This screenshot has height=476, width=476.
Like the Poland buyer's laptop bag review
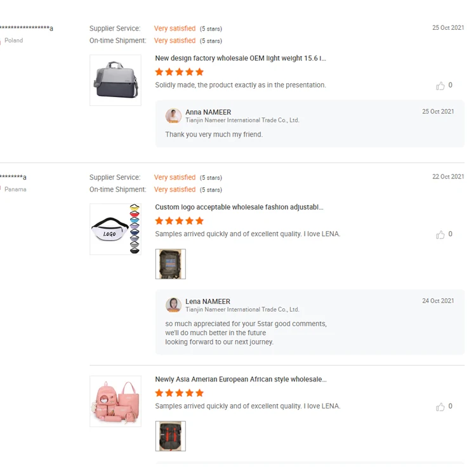click(440, 86)
